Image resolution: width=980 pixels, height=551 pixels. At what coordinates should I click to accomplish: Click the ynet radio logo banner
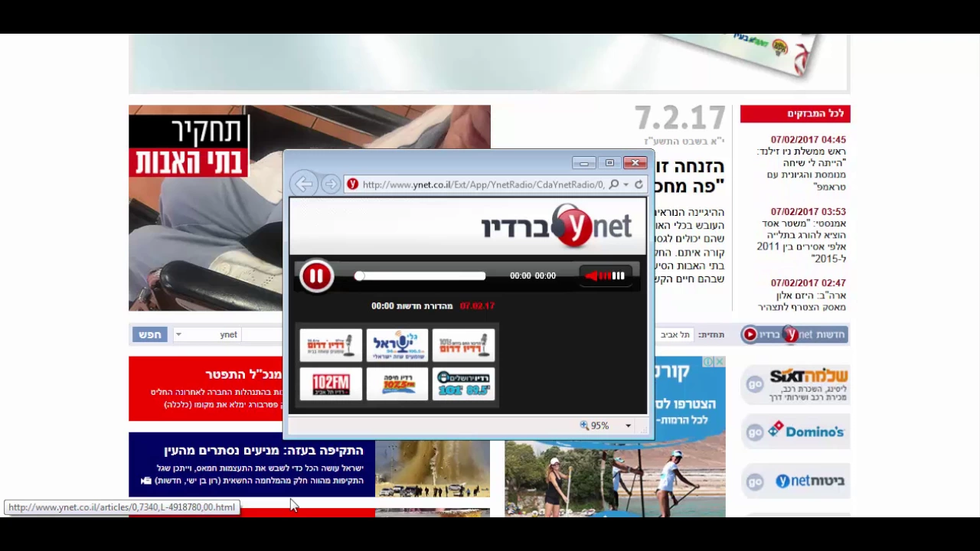pyautogui.click(x=557, y=226)
